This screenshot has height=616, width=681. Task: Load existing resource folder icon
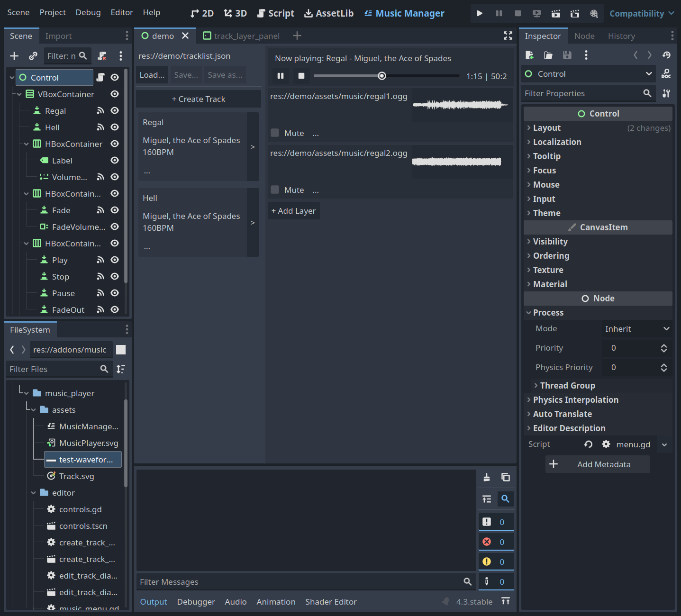[x=548, y=55]
